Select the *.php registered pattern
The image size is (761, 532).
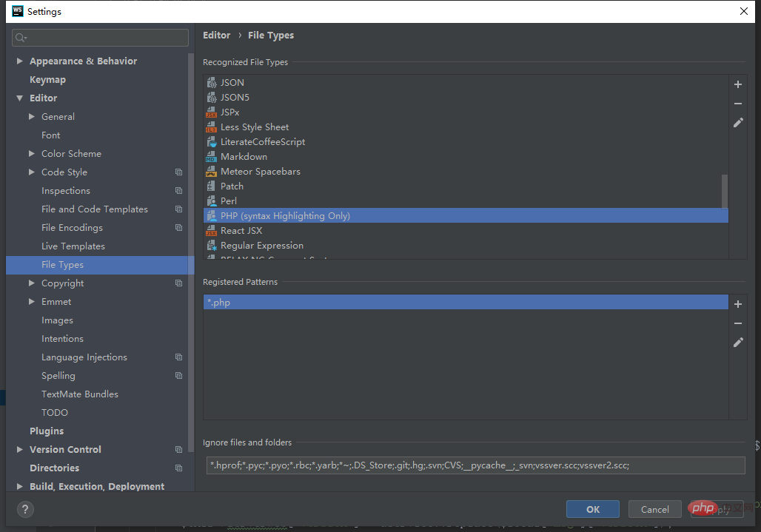[x=466, y=302]
